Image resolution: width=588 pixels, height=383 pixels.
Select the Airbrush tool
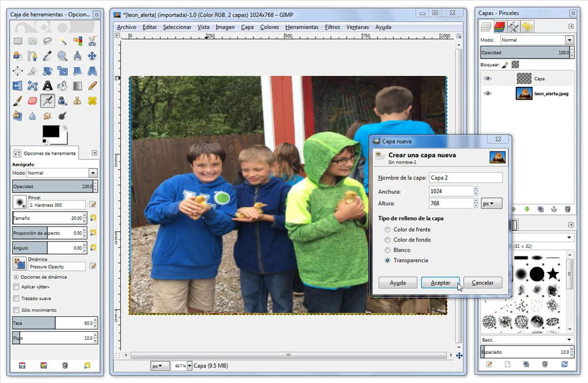point(47,101)
